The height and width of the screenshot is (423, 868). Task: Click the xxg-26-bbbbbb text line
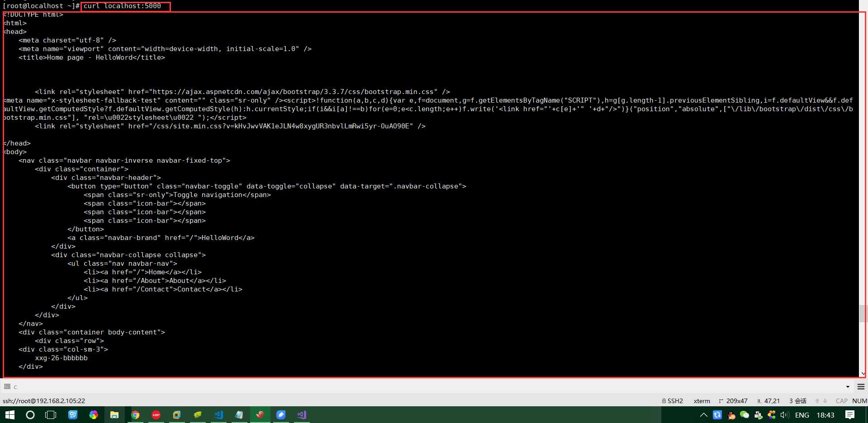click(62, 358)
